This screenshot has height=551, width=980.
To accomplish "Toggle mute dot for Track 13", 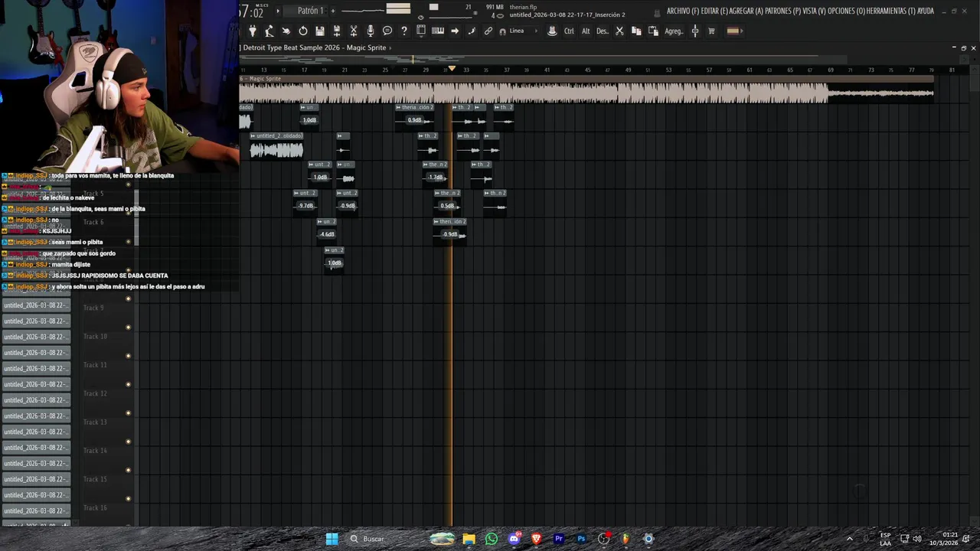I will (x=128, y=413).
